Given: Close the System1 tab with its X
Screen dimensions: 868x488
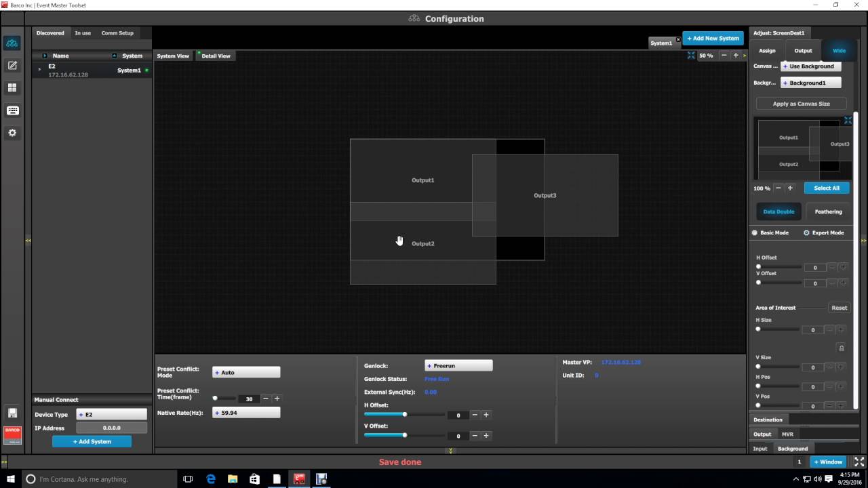Looking at the screenshot, I should [677, 39].
